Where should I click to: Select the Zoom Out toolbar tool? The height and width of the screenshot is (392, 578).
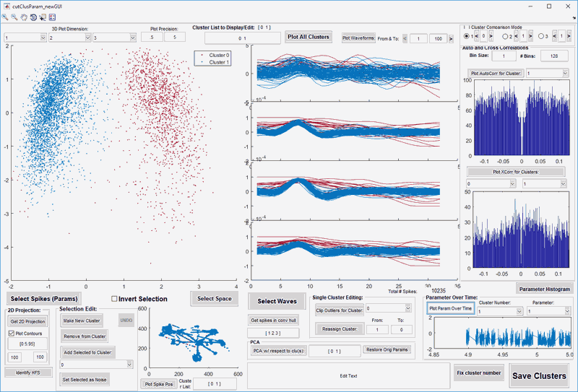(15, 17)
